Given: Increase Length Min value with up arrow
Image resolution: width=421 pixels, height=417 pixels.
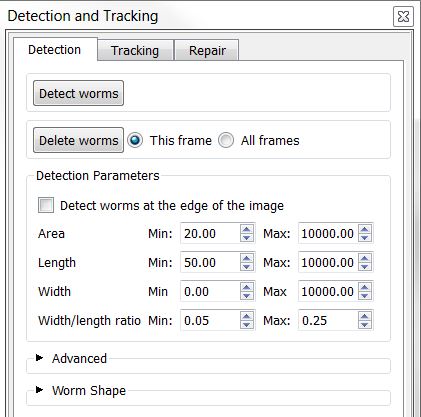Looking at the screenshot, I should (x=247, y=258).
